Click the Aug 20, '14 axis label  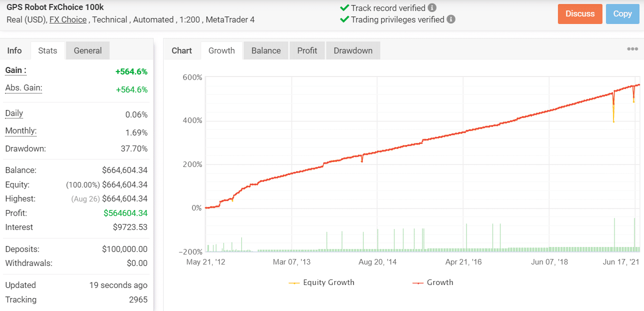click(377, 262)
